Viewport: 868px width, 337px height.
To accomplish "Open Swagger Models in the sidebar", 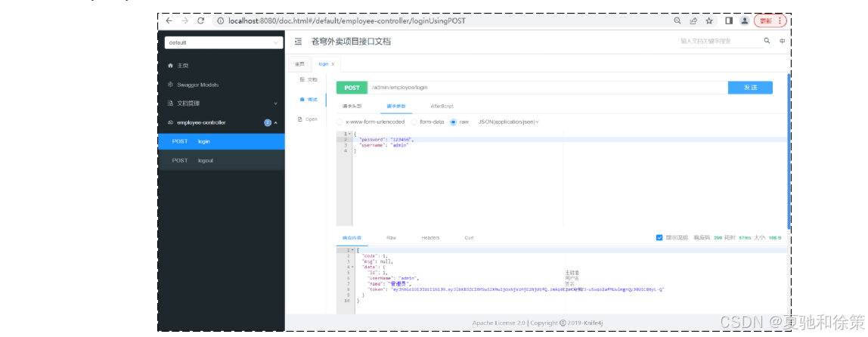I will click(x=222, y=85).
